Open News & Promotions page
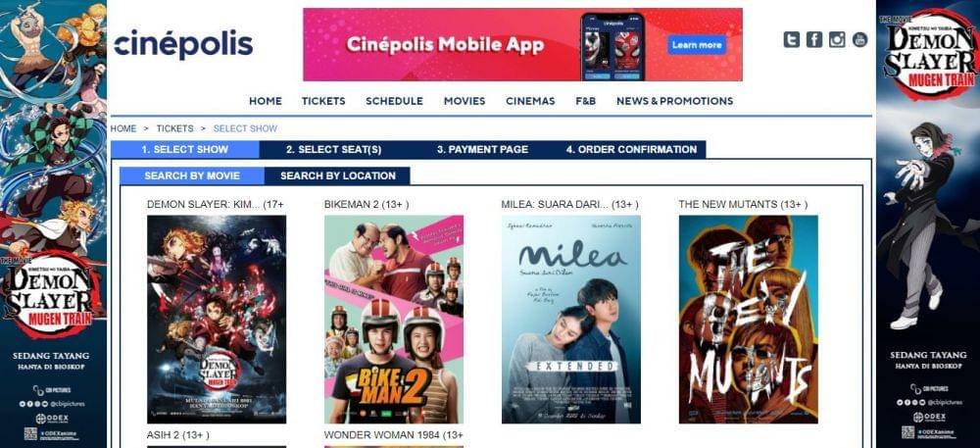Viewport: 980px width, 448px height. coord(675,101)
